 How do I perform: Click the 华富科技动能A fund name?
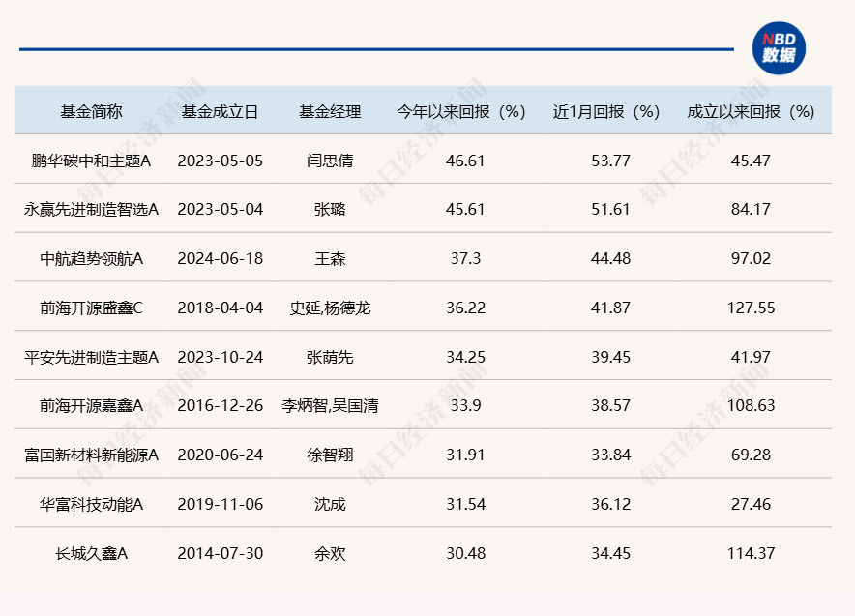[92, 504]
